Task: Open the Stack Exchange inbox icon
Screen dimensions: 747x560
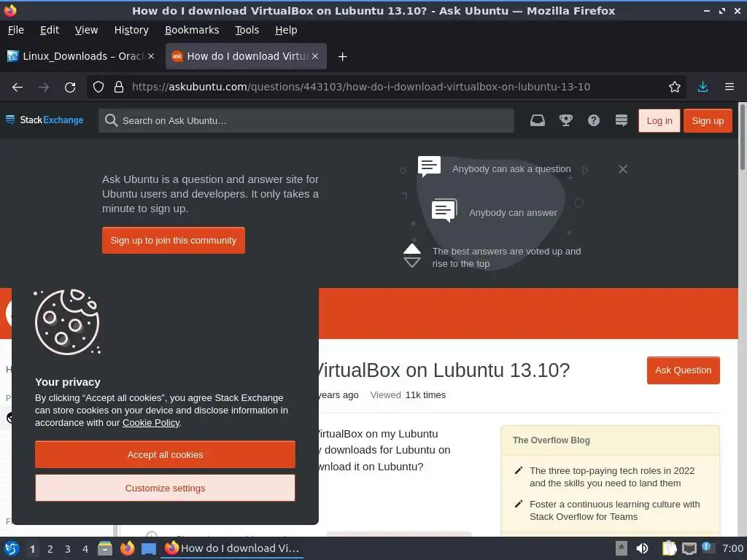Action: [x=538, y=120]
